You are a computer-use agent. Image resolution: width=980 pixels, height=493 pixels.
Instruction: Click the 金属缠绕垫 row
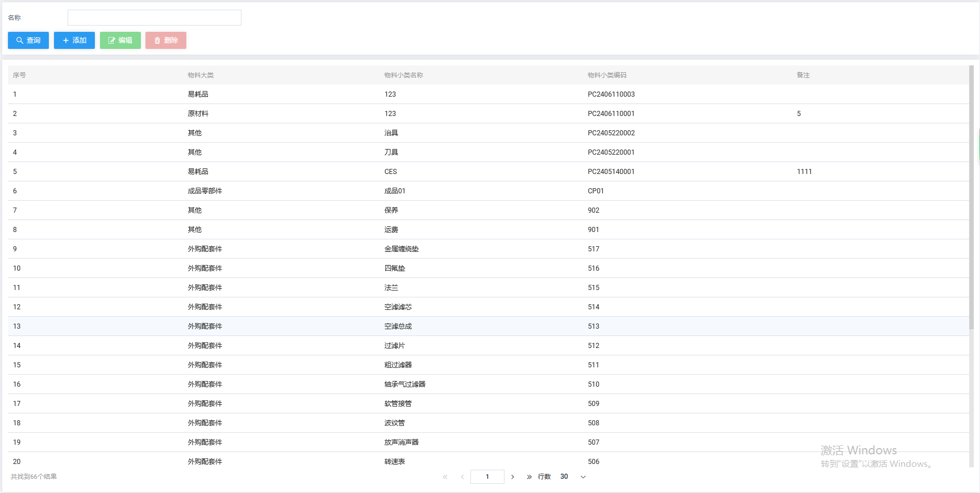(401, 249)
